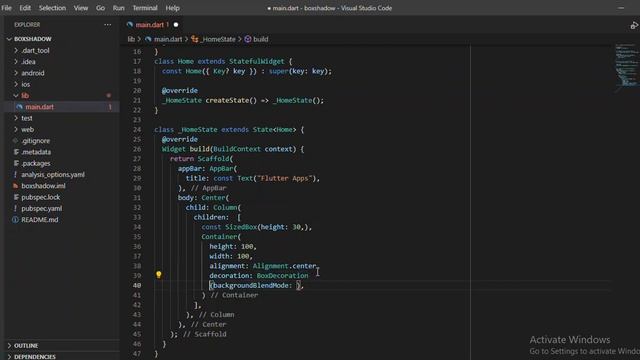The height and width of the screenshot is (360, 640).
Task: Click the file icon beside pubspec.lock
Action: pos(16,197)
